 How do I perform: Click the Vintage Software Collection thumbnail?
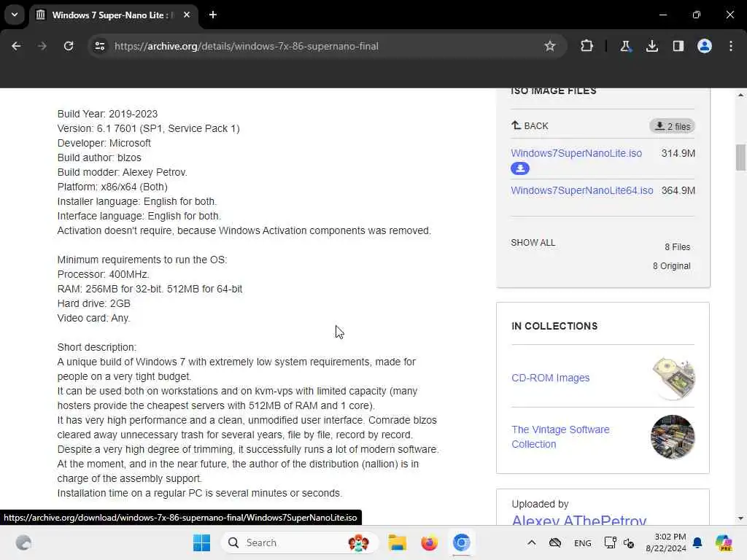click(673, 437)
